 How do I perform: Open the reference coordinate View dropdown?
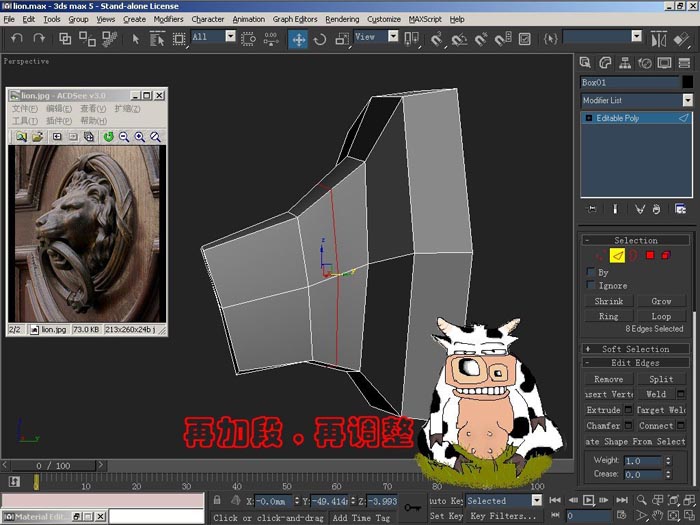(x=393, y=37)
